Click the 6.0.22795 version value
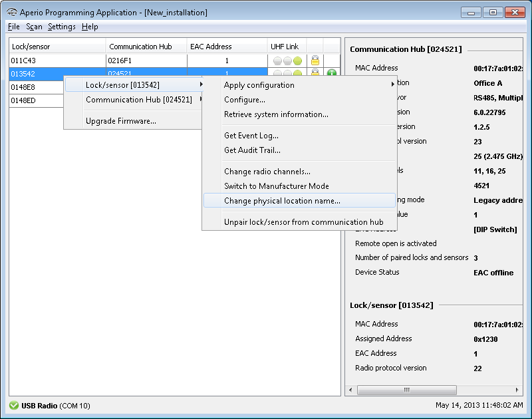Viewport: 532px width, 419px height. click(x=489, y=112)
